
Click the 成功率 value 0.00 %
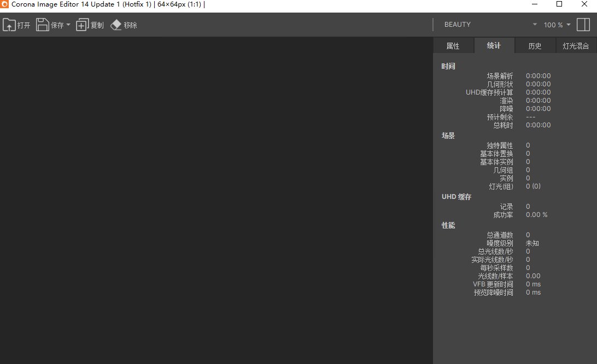536,215
